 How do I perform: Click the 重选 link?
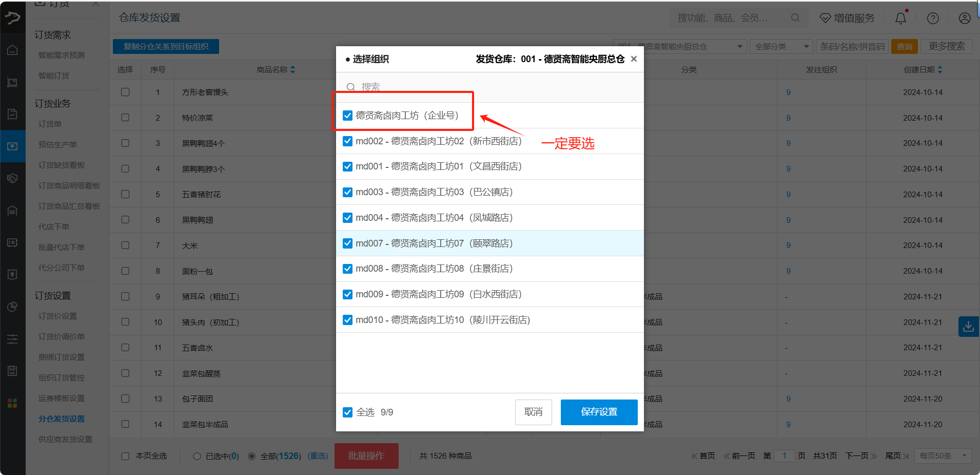click(x=318, y=456)
